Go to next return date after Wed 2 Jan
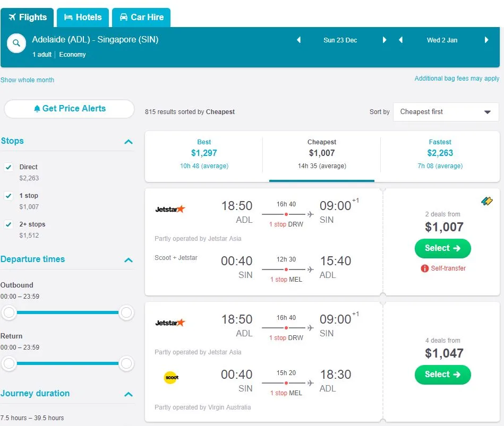 point(486,40)
